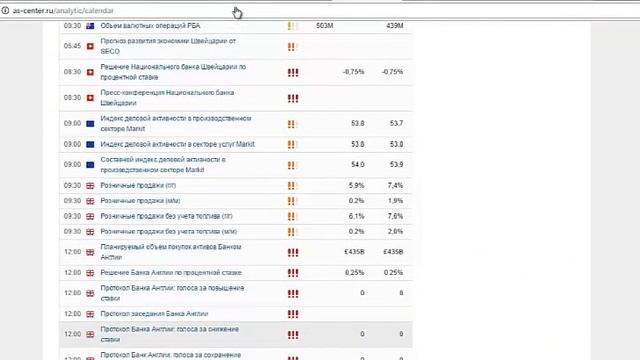This screenshot has height=360, width=640.
Task: Click importance marks on без учета топлива (м/м) row
Action: click(x=292, y=232)
